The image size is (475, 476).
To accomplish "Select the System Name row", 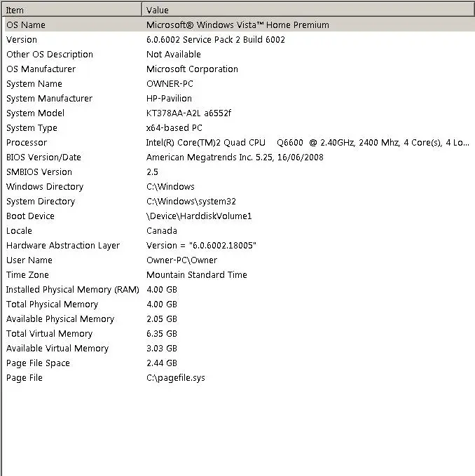I will click(x=34, y=83).
